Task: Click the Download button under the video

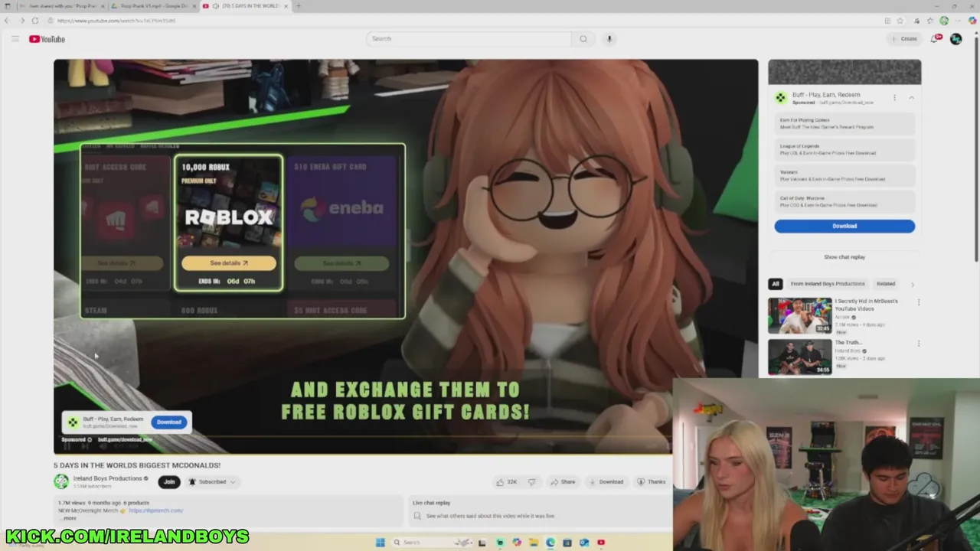Action: tap(606, 481)
